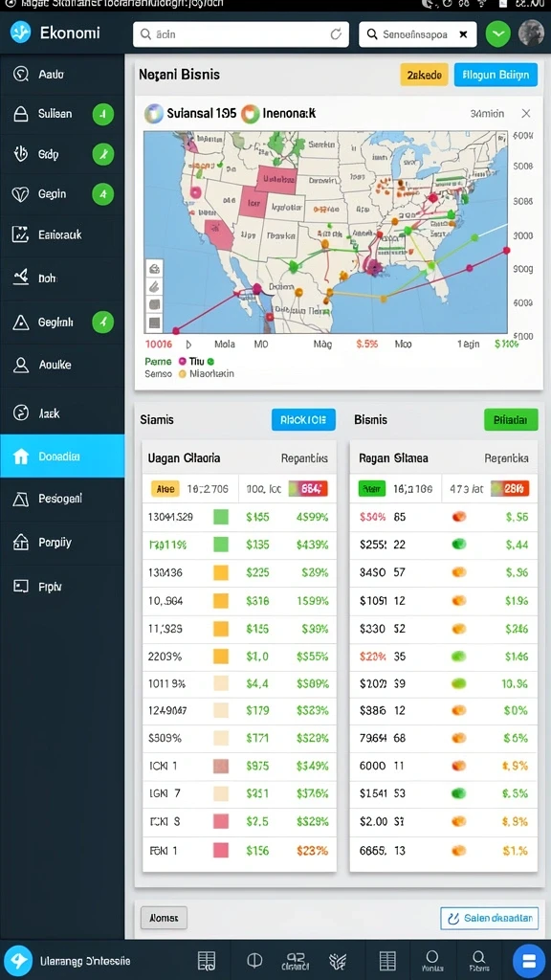Screen dimensions: 551x980
Task: Toggle the green badge beside Suliaan
Action: [x=103, y=115]
